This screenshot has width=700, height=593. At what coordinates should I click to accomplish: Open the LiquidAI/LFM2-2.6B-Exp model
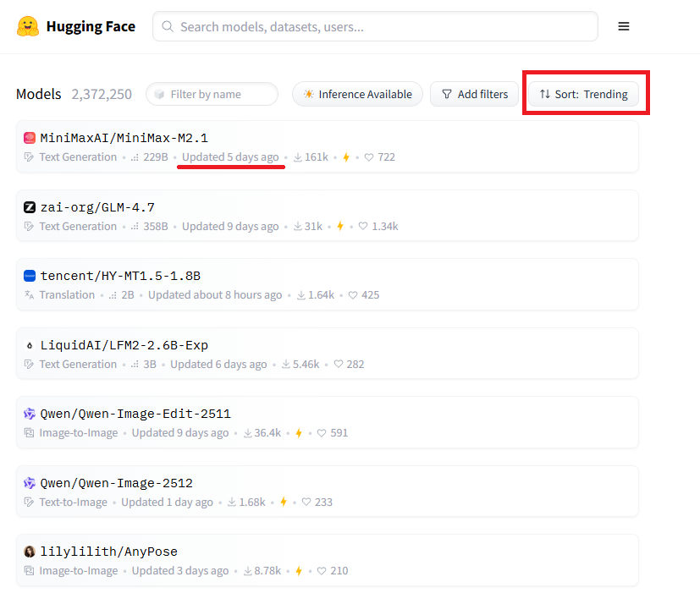[x=124, y=345]
